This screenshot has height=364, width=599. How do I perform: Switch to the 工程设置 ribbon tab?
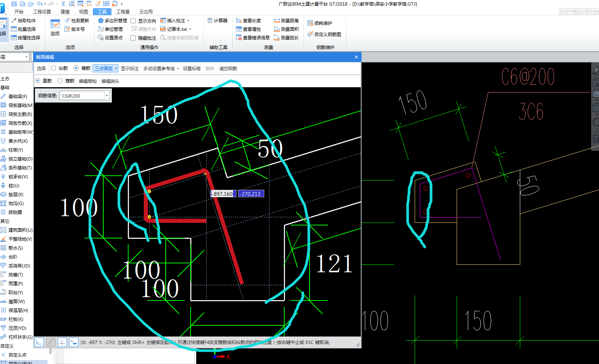pyautogui.click(x=42, y=12)
